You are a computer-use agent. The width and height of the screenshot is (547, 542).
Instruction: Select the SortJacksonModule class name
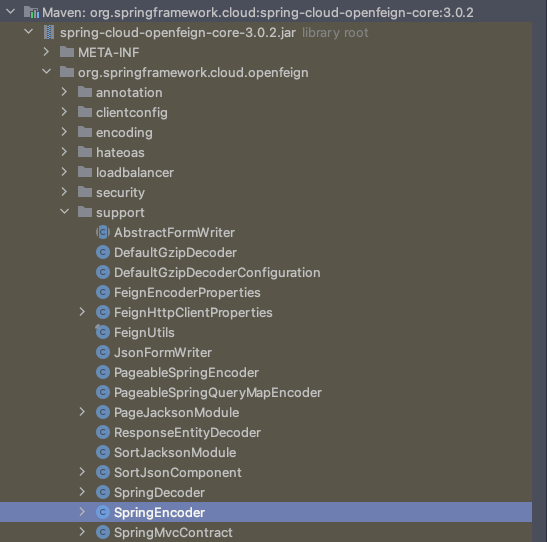[x=175, y=452]
